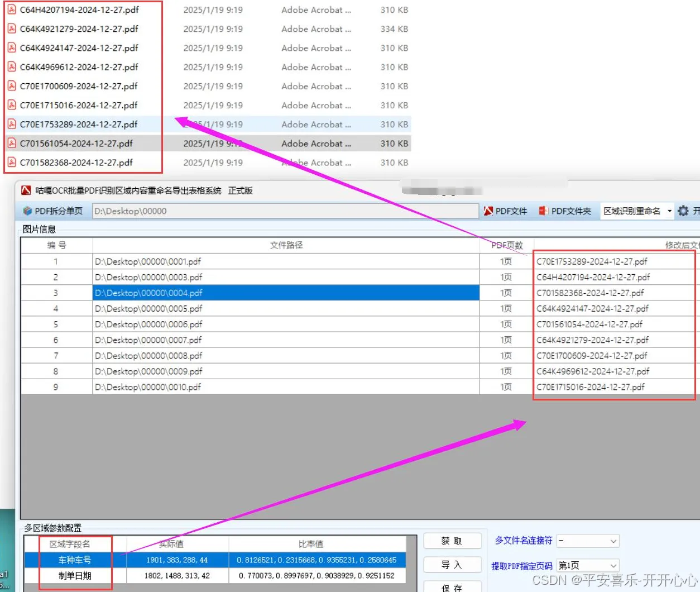Viewport: 700px width, 592px height.
Task: Click the PDF icon beside C70E1753289-2024-12-27.pdf in Explorer
Action: 12,124
